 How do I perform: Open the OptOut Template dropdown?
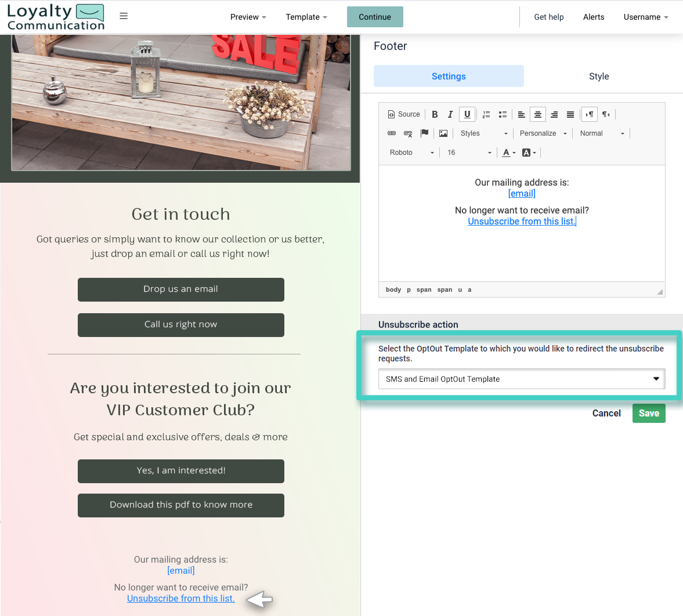521,379
